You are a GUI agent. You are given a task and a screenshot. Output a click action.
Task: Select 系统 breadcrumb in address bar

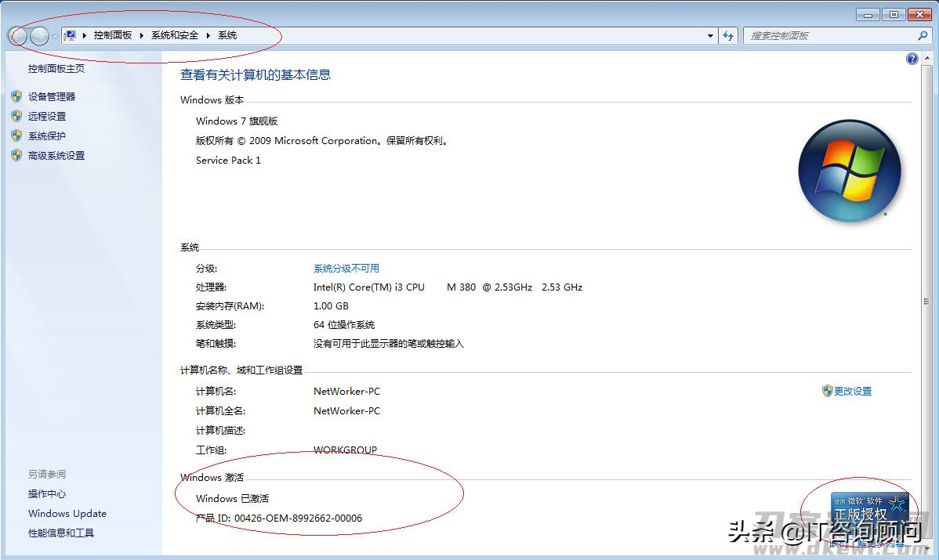coord(227,35)
